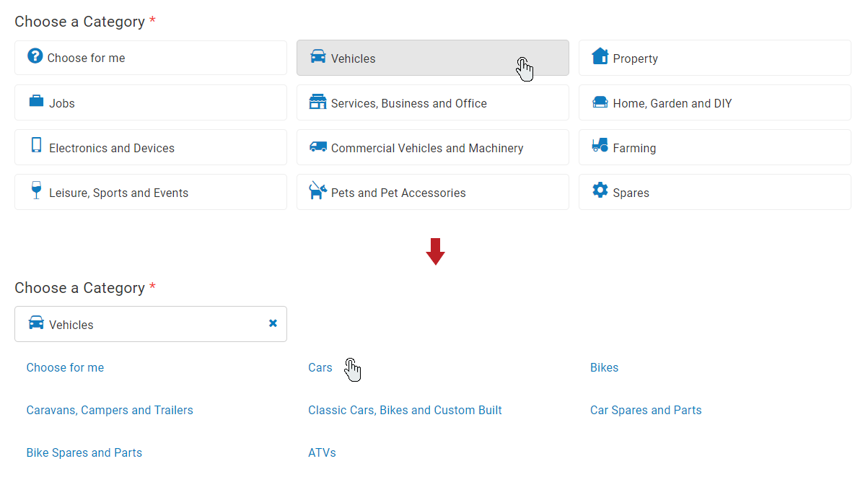Screen dimensions: 868x495
Task: Open Bike Spares and Parts
Action: pos(84,452)
